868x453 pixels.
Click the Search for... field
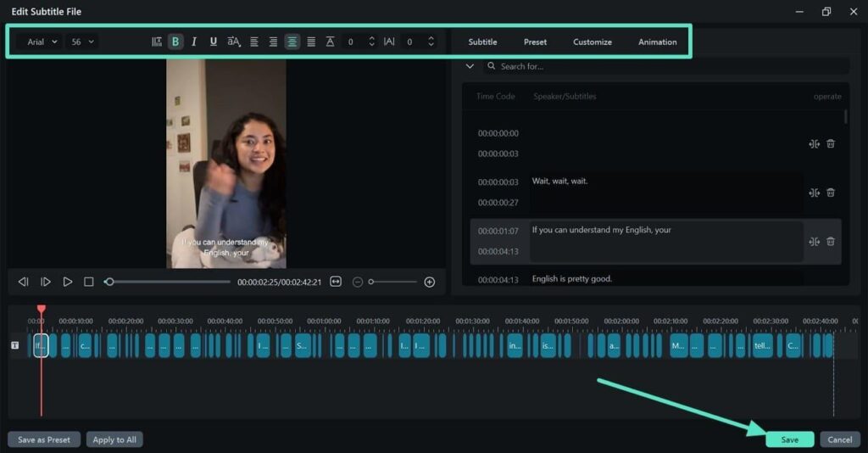click(x=666, y=66)
